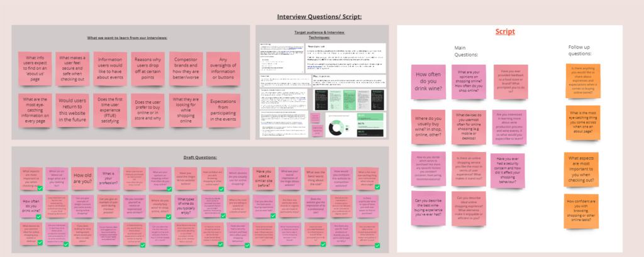Click 'Target audience & Interview Techniques:' heading
Image resolution: width=644 pixels, height=257 pixels.
point(319,35)
